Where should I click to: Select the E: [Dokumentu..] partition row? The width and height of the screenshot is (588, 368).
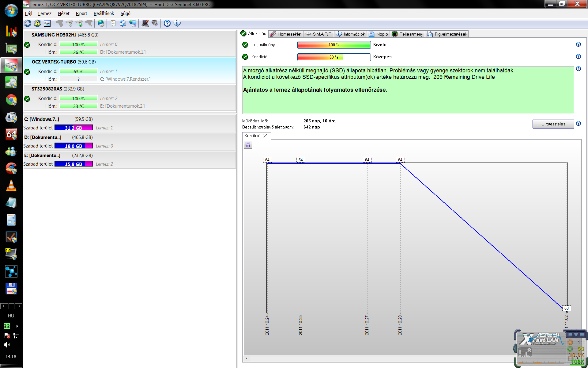click(130, 160)
